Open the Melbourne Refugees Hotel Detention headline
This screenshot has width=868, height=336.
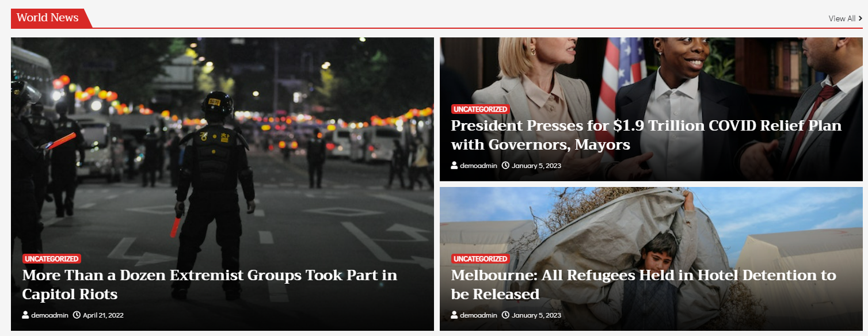click(644, 285)
